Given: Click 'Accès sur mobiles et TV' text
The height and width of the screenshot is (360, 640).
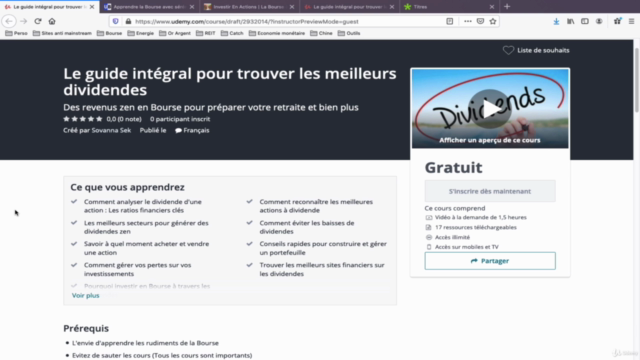Looking at the screenshot, I should [467, 247].
